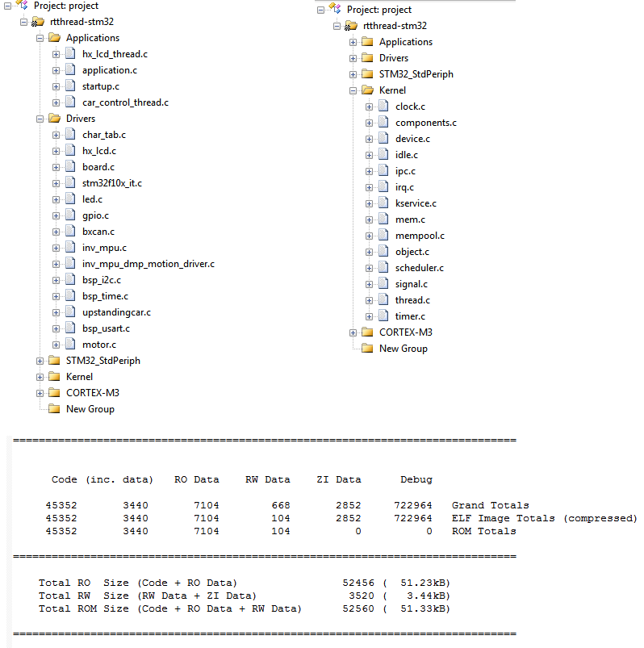This screenshot has width=644, height=648.
Task: Select mem.c in Kernel group
Action: tap(411, 219)
